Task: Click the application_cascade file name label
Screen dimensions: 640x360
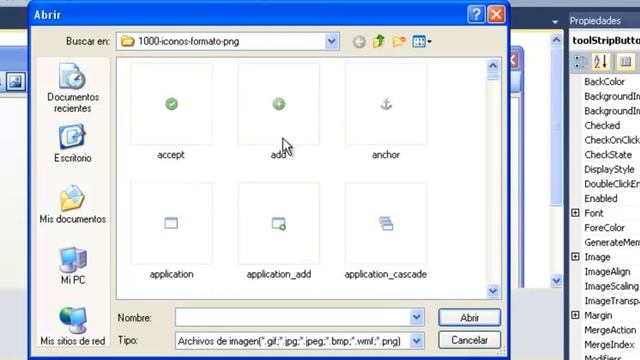Action: coord(386,274)
